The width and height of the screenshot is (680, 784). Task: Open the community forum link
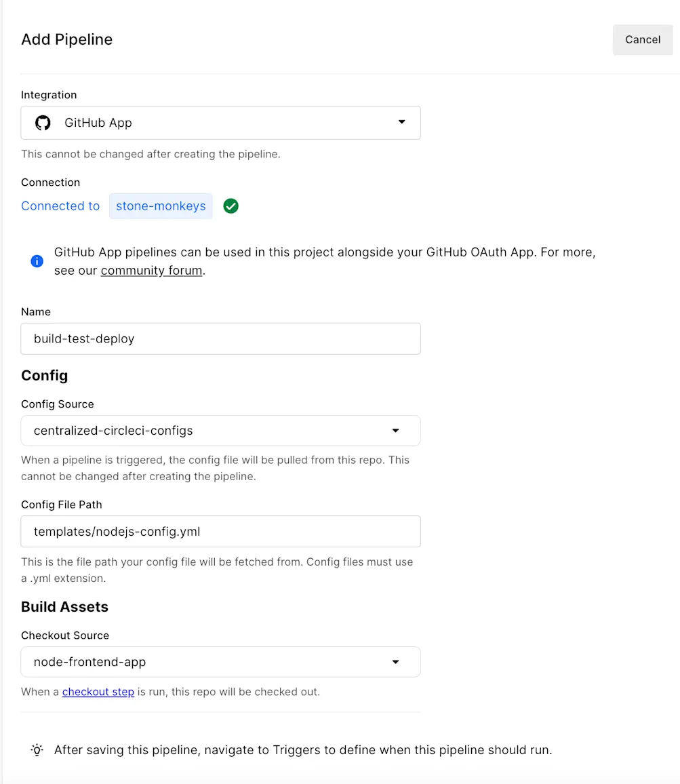151,271
